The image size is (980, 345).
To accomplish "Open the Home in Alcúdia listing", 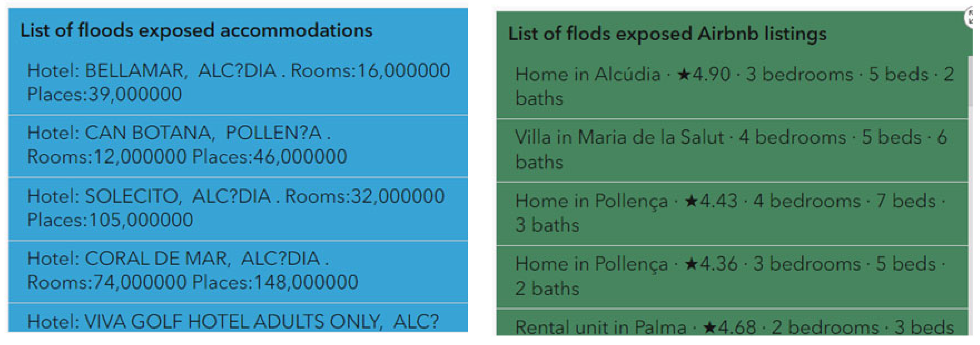I will (732, 86).
